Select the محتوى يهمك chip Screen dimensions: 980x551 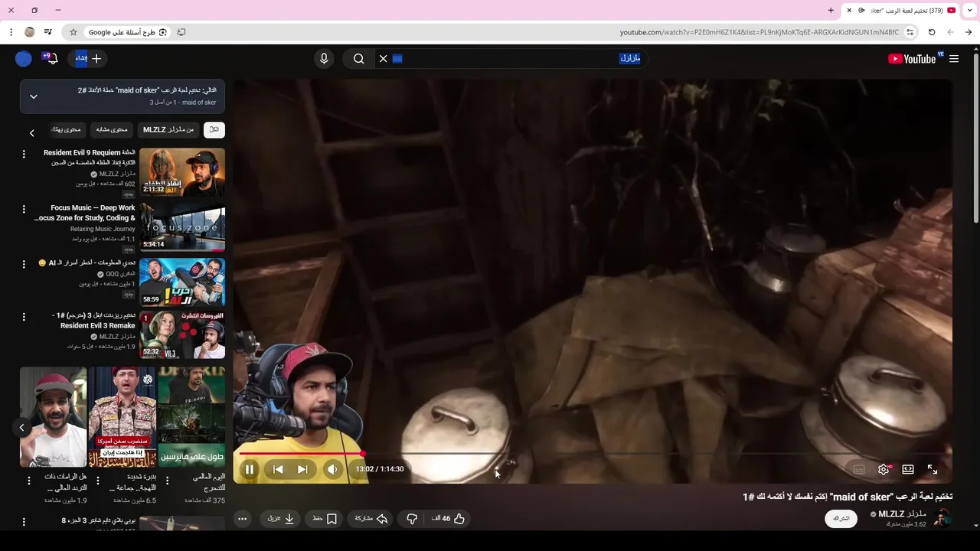[x=66, y=130]
